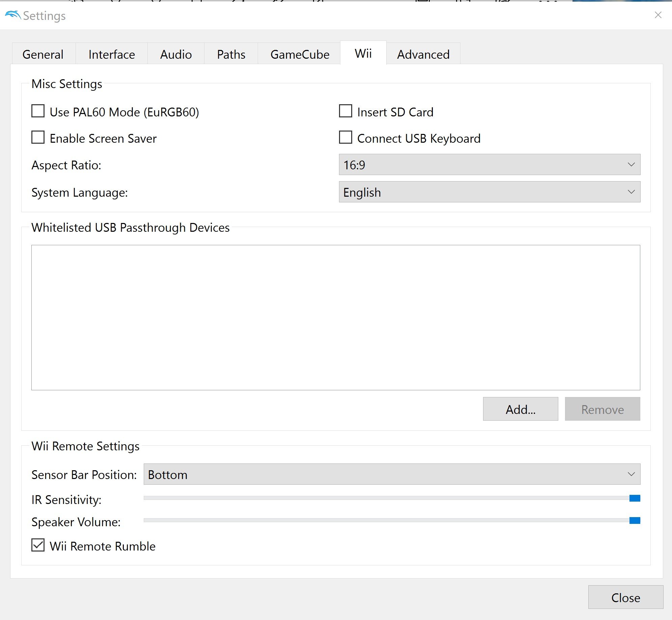Enable Use PAL60 Mode checkbox
This screenshot has width=672, height=620.
point(38,111)
